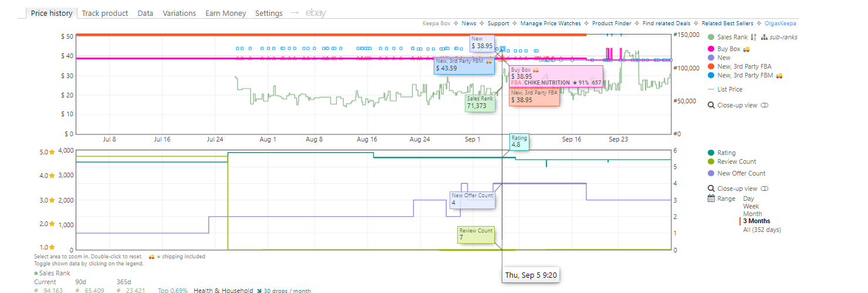Viewport: 868px width, 293px height.
Task: Open the Data tab
Action: [x=146, y=13]
